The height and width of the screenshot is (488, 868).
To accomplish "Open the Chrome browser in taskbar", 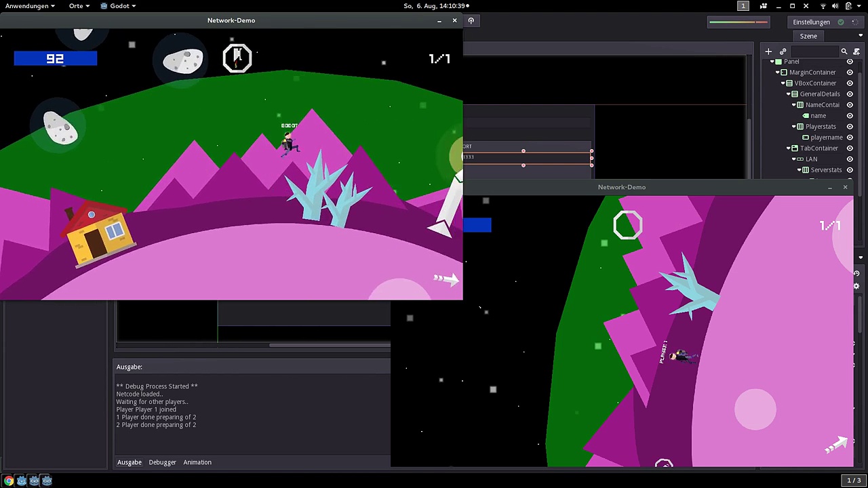I will click(9, 481).
